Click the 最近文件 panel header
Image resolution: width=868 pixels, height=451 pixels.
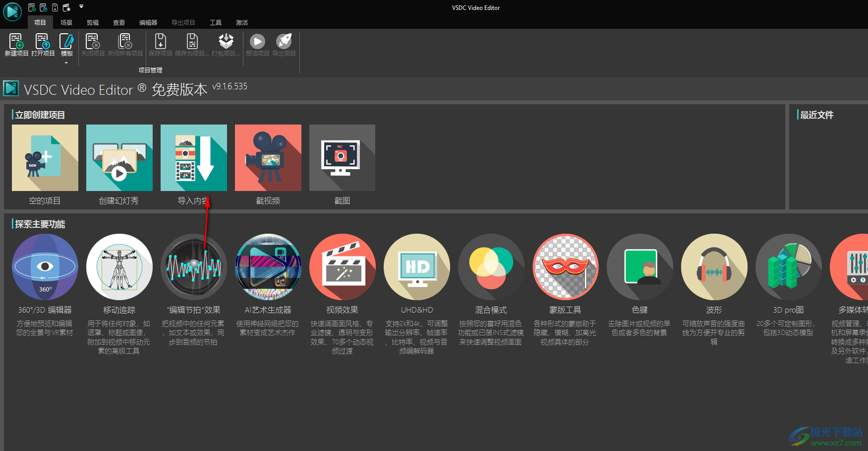pos(817,115)
